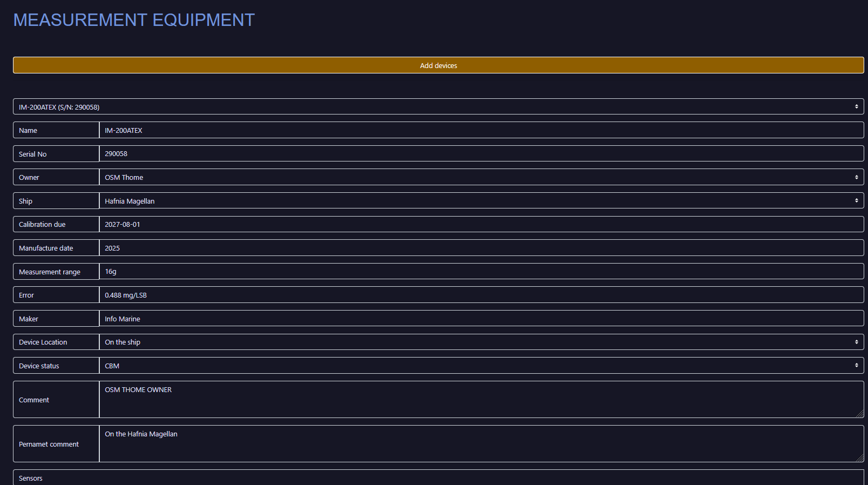
Task: Click the Maker input field
Action: (x=480, y=319)
